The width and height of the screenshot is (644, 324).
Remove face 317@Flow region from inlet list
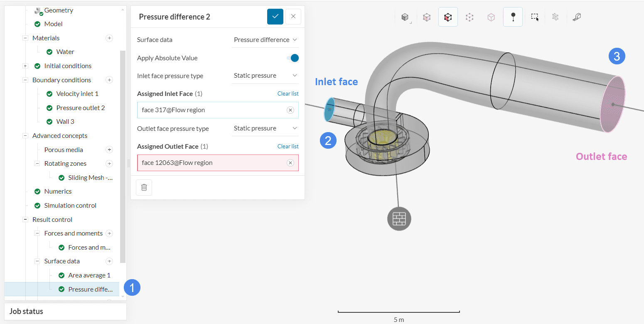(290, 110)
